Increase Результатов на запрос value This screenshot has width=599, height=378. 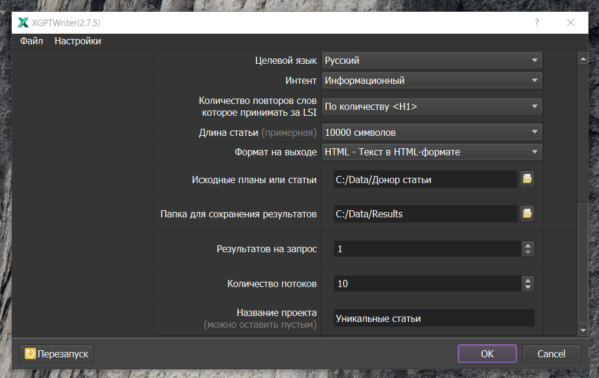coord(528,245)
